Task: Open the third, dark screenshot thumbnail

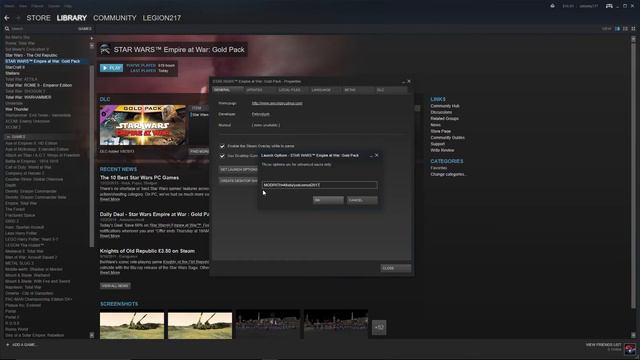Action: (268, 325)
